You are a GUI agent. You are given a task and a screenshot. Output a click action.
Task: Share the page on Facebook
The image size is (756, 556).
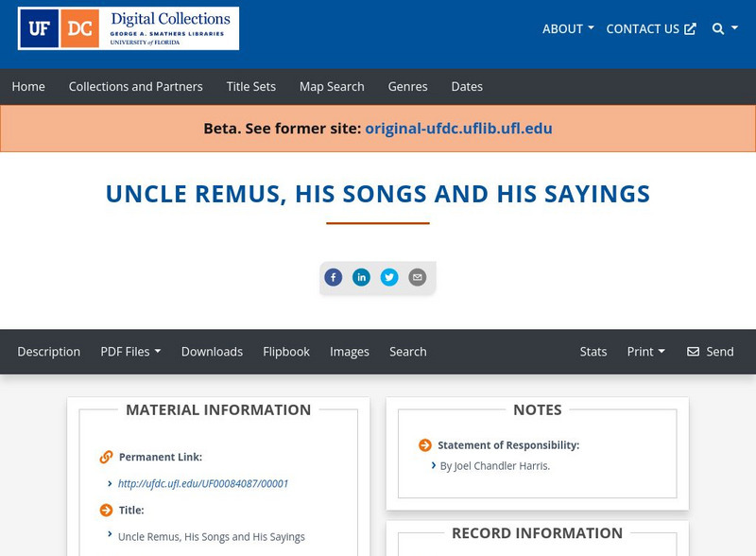(x=334, y=277)
